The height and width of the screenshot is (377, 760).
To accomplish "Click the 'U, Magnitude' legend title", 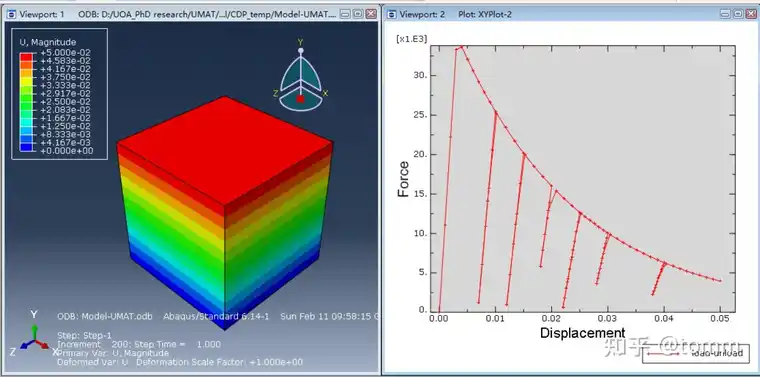I will 48,42.
